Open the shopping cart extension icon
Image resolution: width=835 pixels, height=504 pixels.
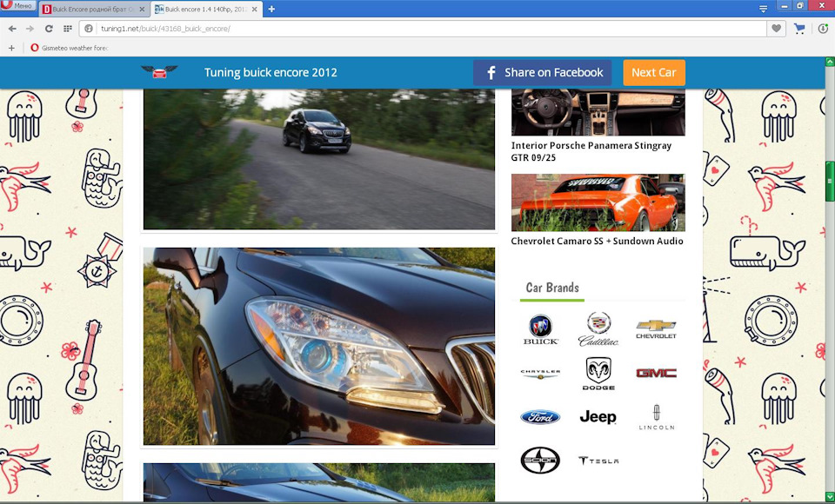[x=799, y=29]
